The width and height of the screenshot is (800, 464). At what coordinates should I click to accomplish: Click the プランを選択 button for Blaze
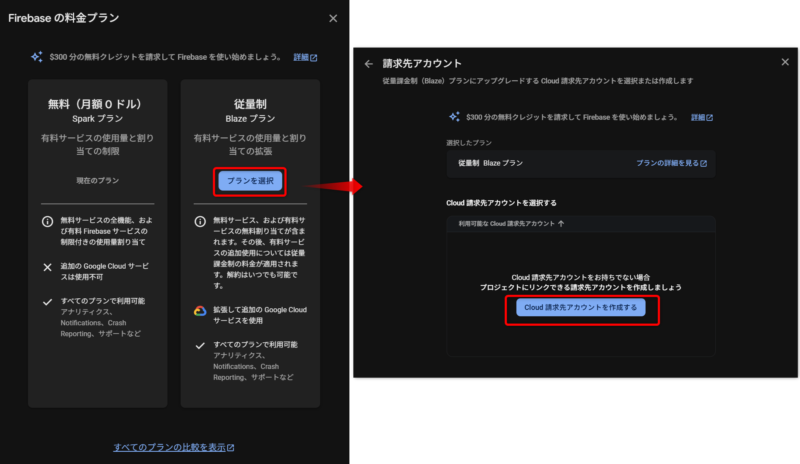[x=250, y=181]
